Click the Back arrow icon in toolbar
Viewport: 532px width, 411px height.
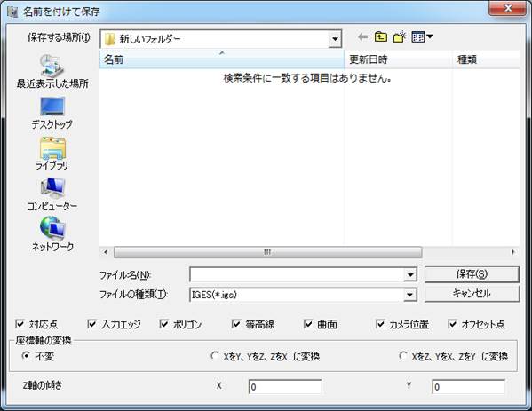click(362, 36)
